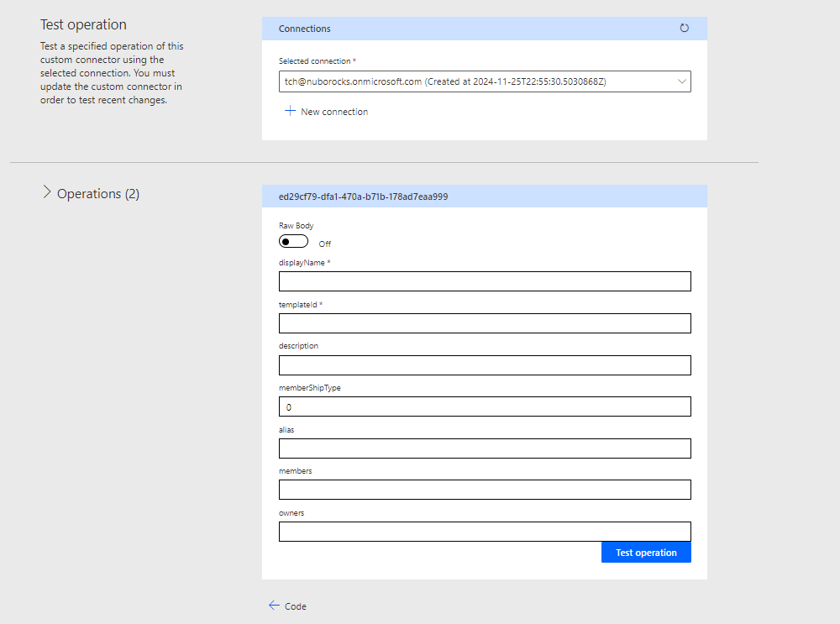Open the Selected connection combo box
This screenshot has height=624, width=840.
[x=485, y=81]
